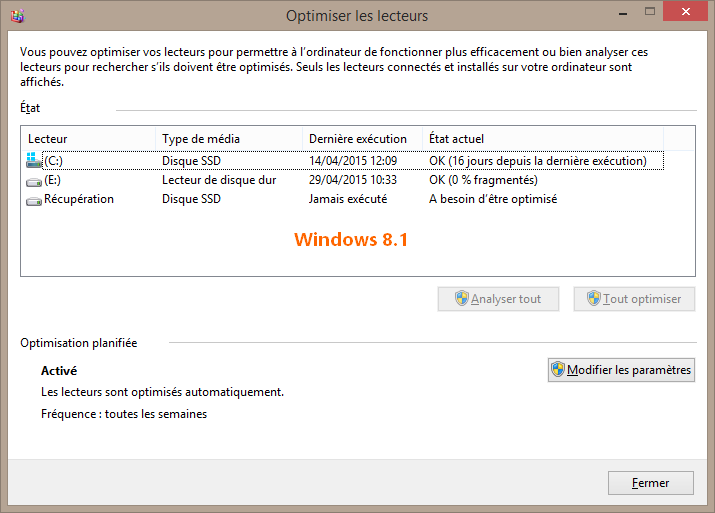This screenshot has height=513, width=715.
Task: Click 'Les lecteurs sont optimisés automatiquement.' text
Action: tap(162, 392)
